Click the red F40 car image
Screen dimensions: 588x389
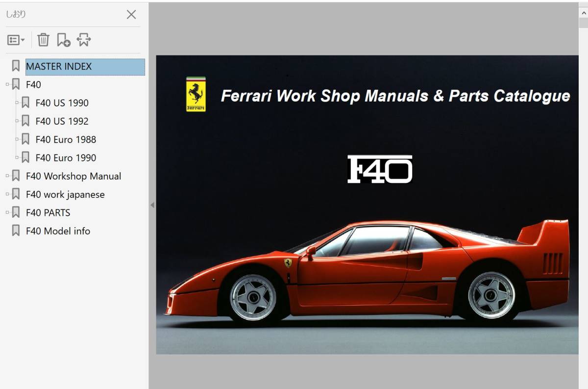click(367, 271)
